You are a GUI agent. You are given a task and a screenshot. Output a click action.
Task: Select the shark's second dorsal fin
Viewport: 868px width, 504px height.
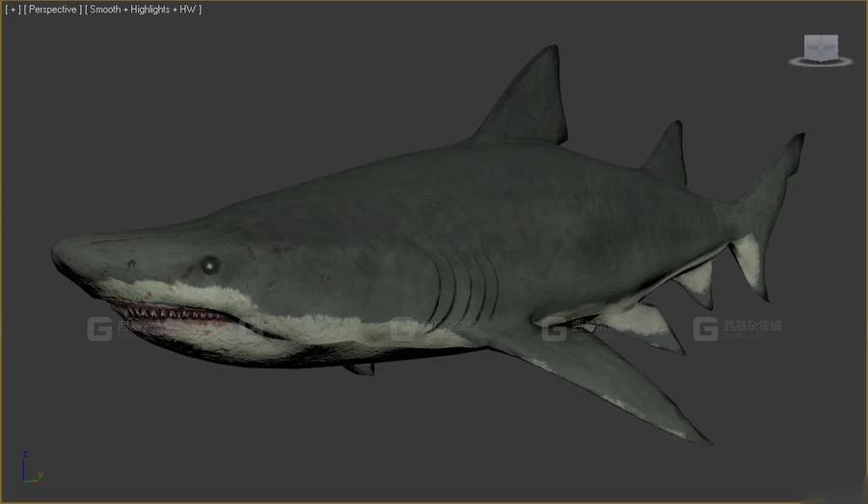click(666, 154)
